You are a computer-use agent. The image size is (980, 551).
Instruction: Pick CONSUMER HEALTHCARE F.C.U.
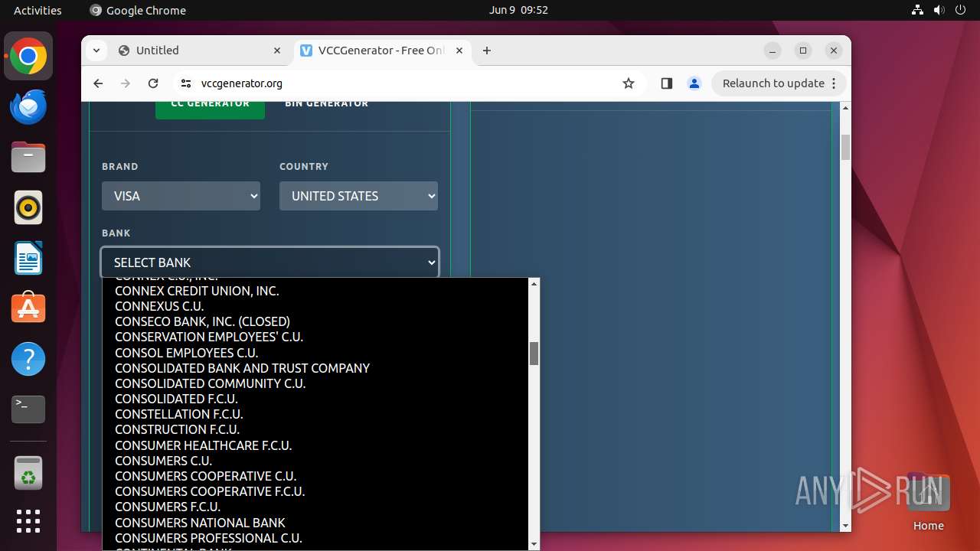coord(315,445)
